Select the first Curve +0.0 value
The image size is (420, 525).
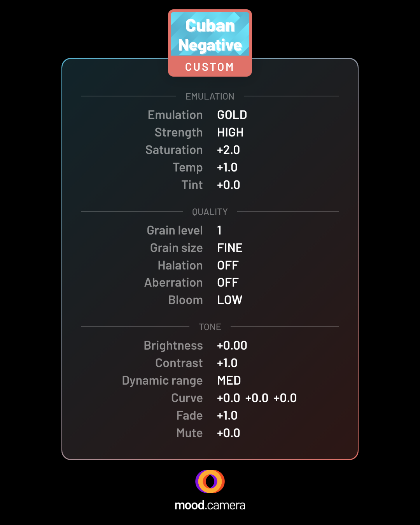click(229, 398)
